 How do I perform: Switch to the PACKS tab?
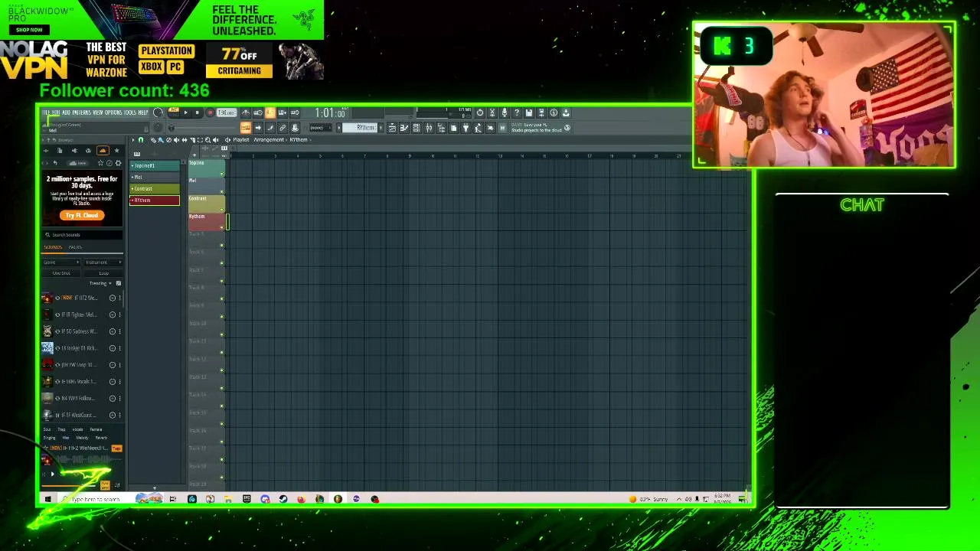point(75,247)
